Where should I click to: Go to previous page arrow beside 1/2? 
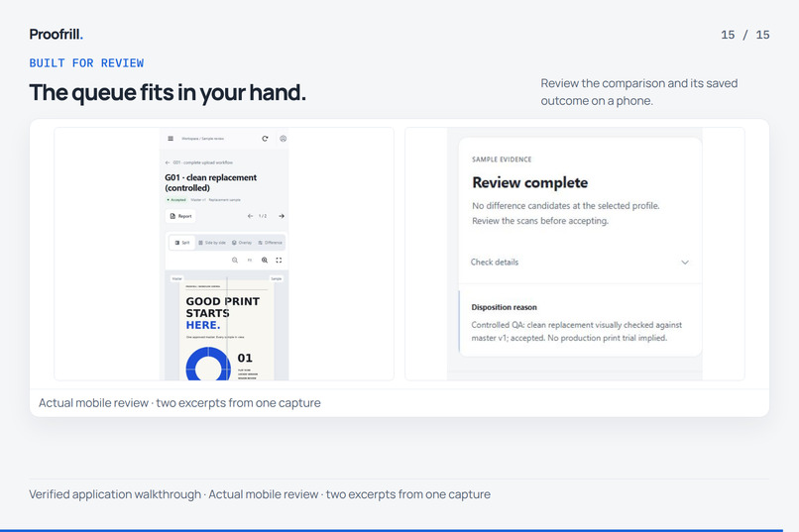(250, 216)
